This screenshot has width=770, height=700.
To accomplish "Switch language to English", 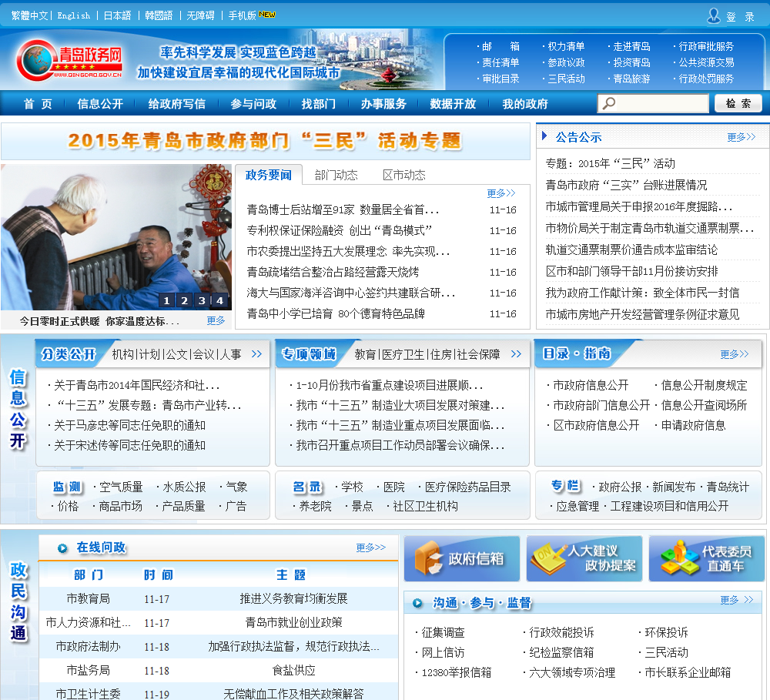I will (74, 15).
